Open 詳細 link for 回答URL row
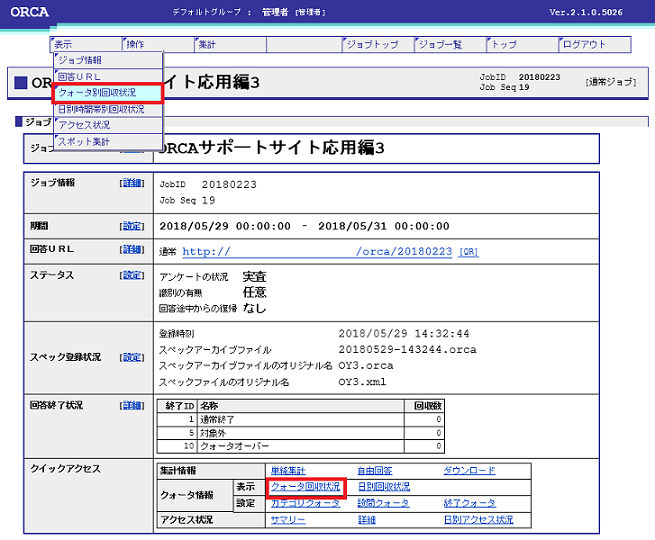 click(132, 249)
